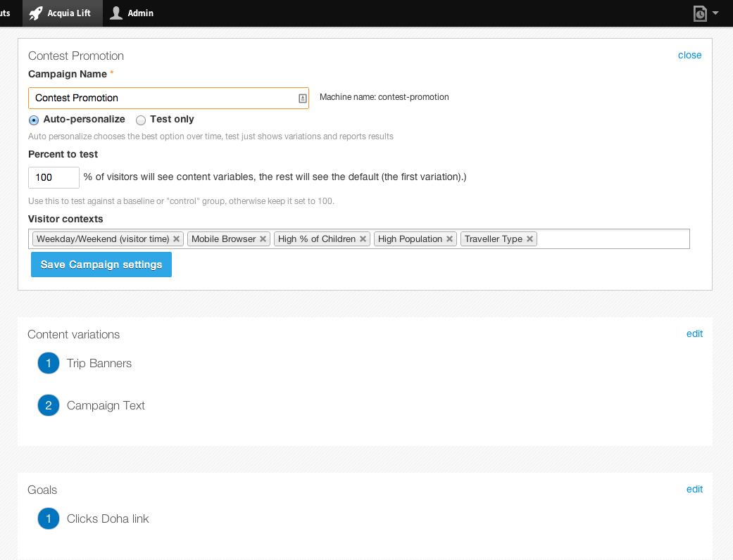
Task: Select the Clicks Doha link goal
Action: point(108,519)
